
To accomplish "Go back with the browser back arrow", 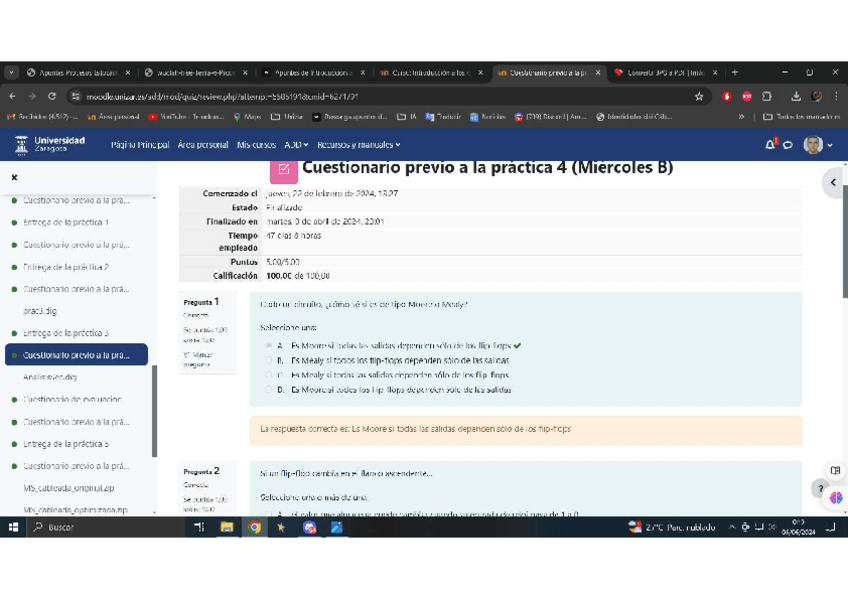I will click(x=12, y=96).
